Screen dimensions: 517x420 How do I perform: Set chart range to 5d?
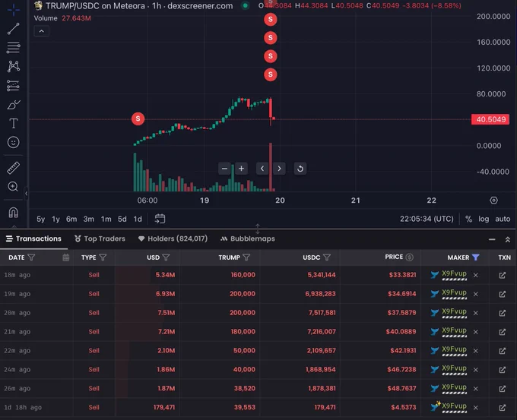point(122,219)
